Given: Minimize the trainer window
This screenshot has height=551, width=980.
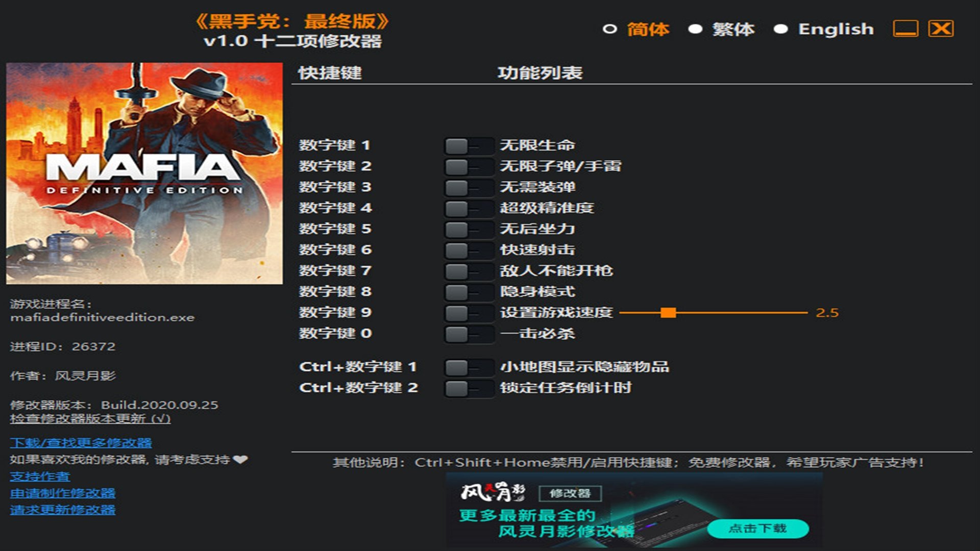Looking at the screenshot, I should 905,29.
